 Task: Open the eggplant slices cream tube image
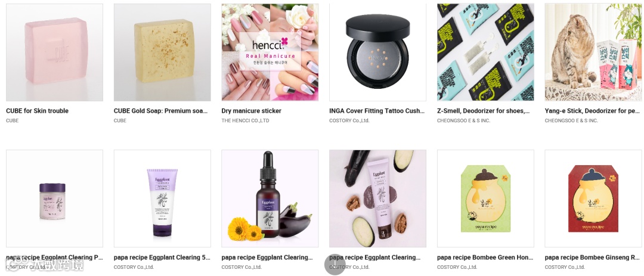[x=377, y=199]
